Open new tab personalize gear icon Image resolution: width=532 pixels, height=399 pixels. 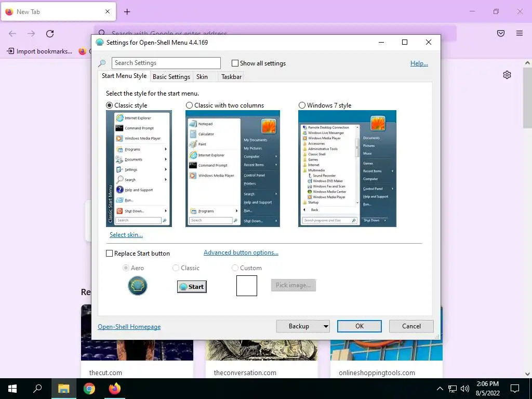point(507,75)
